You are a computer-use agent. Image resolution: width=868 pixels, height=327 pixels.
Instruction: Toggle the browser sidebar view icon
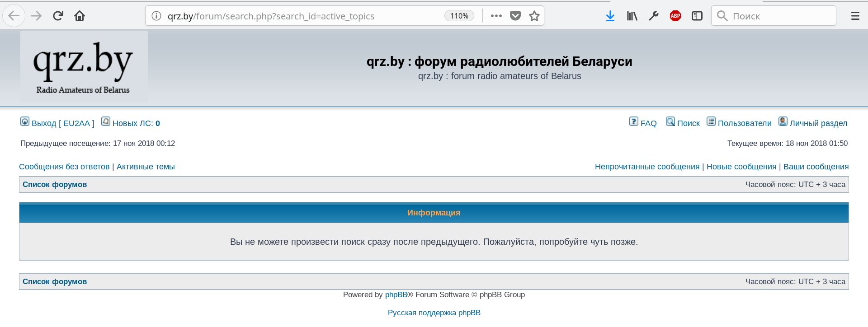pyautogui.click(x=697, y=16)
